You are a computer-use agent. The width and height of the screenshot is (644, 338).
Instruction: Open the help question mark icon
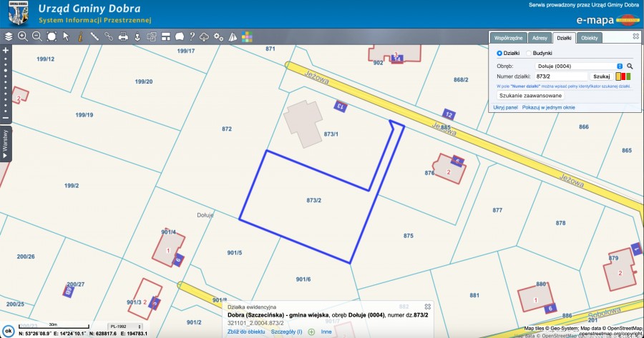point(192,36)
